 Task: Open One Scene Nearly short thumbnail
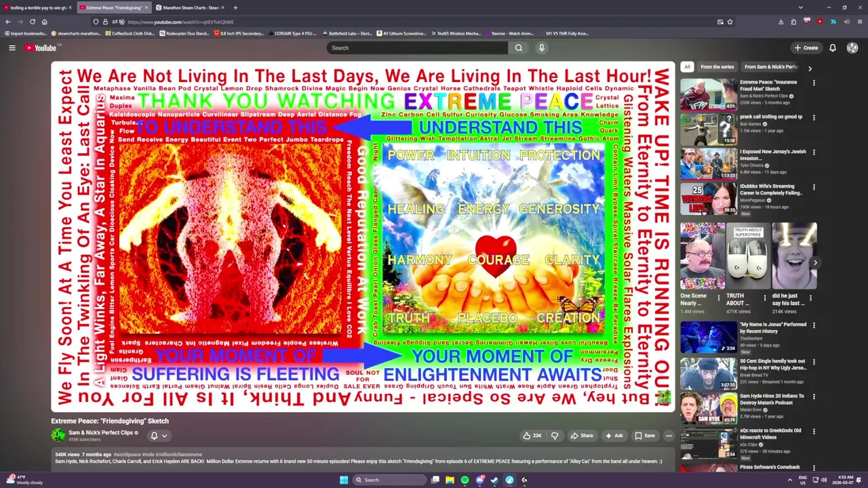(x=703, y=256)
